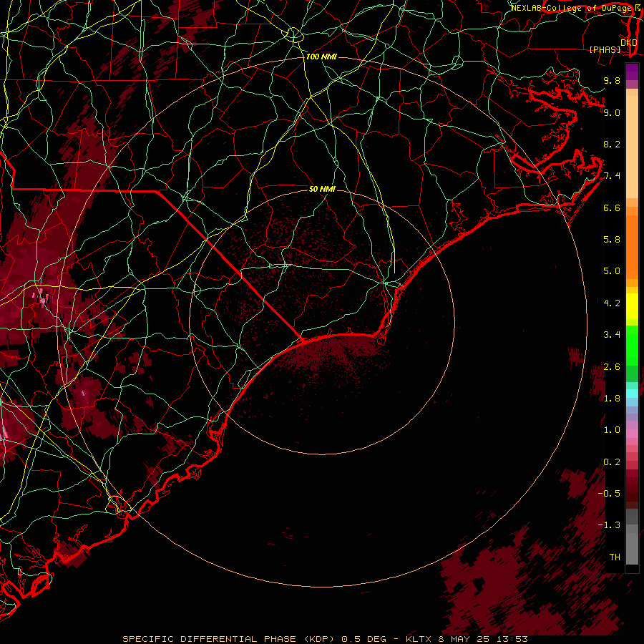Click the NEXLAB-College of DuPage credit text
The image size is (644, 644).
click(x=571, y=8)
